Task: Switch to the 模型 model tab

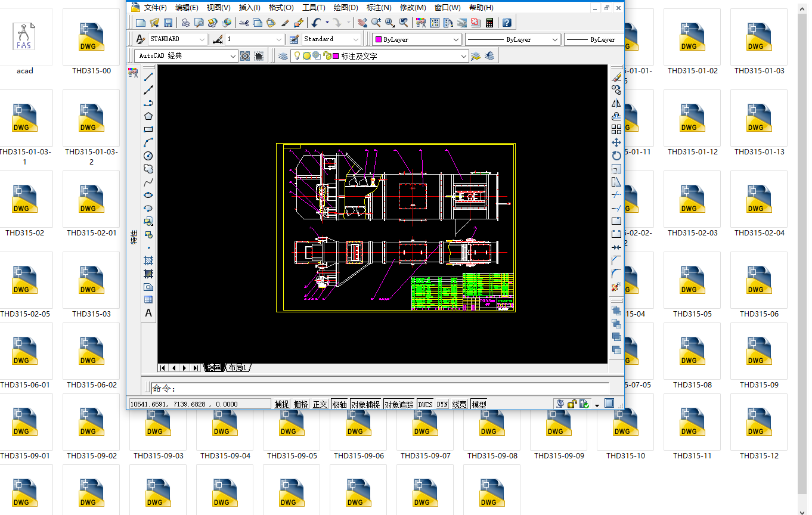Action: click(214, 368)
